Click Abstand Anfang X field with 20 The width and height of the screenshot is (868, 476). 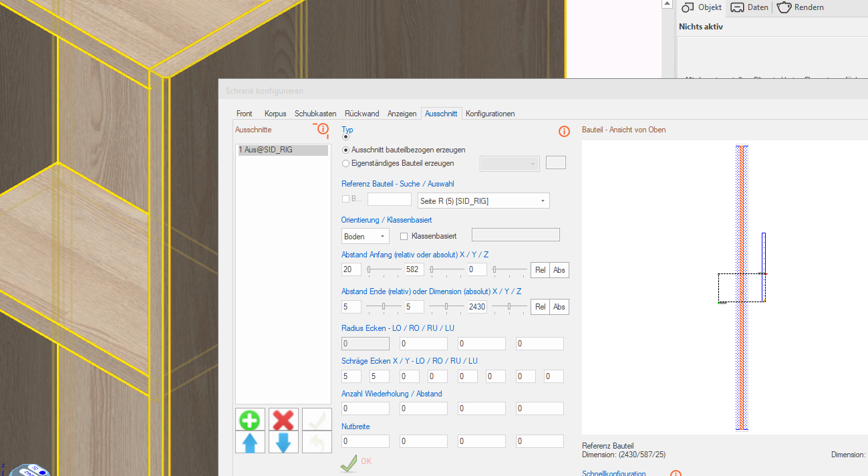coord(351,269)
